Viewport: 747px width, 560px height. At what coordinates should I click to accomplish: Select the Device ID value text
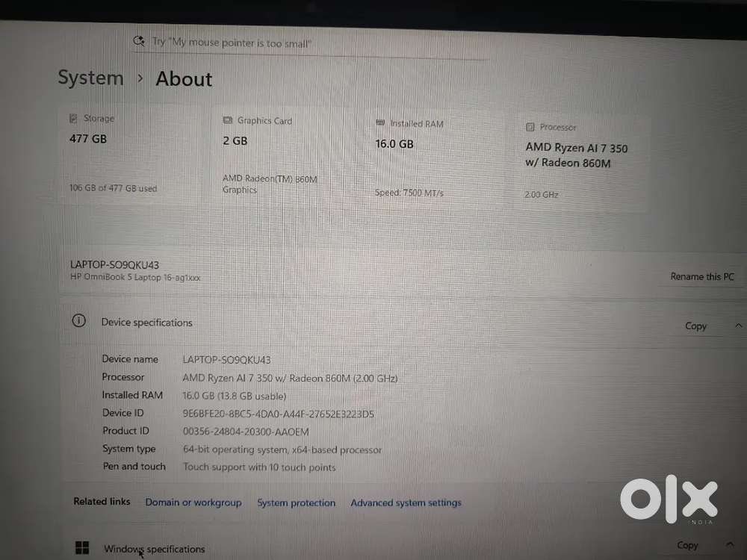pyautogui.click(x=278, y=414)
